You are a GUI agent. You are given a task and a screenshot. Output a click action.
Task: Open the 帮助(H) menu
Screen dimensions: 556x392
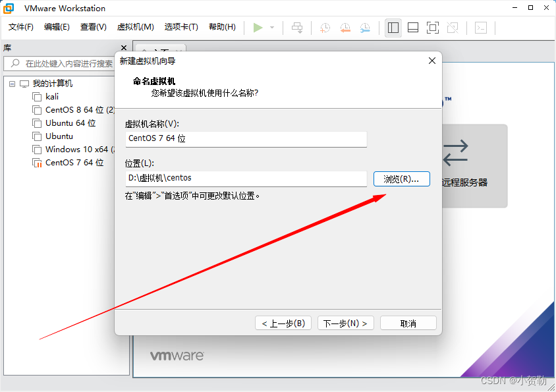click(222, 27)
